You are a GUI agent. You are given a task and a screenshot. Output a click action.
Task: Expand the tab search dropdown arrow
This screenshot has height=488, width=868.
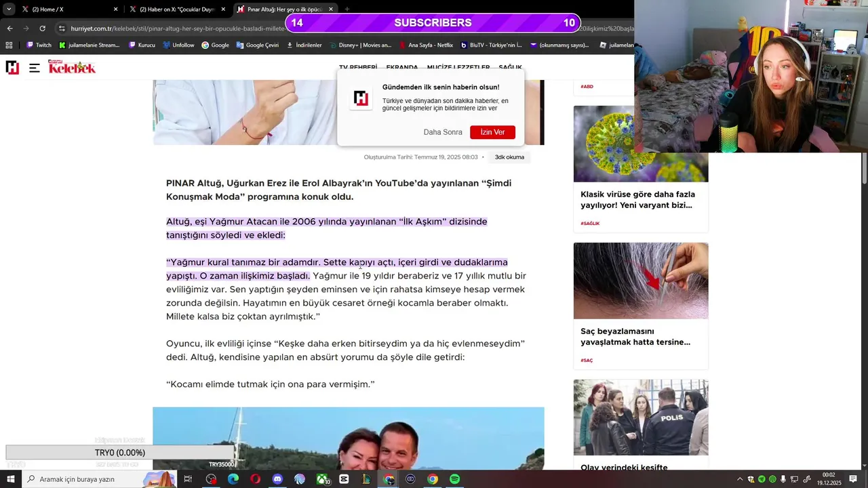click(x=8, y=9)
